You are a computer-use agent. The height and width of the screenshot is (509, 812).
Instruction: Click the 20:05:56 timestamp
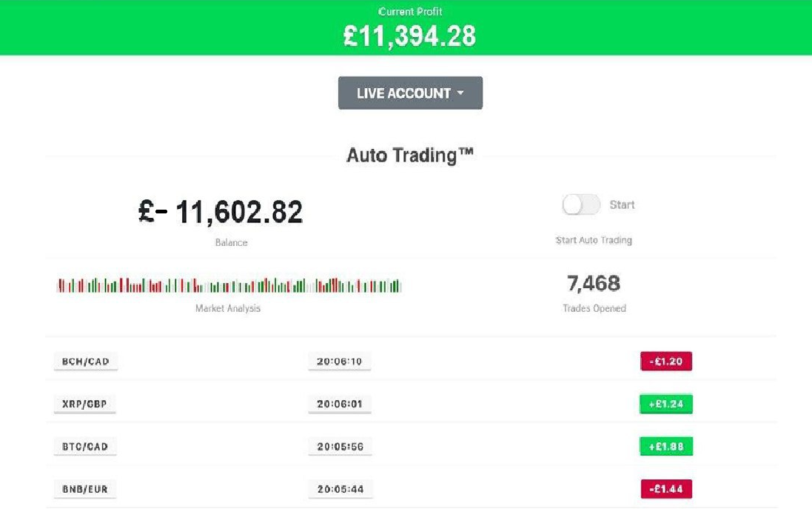(340, 447)
